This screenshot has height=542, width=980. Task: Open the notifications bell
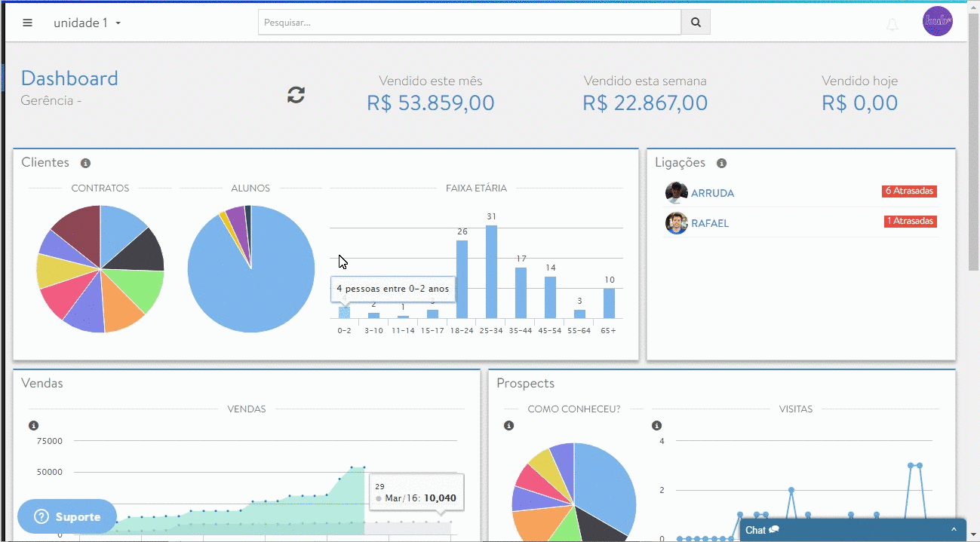coord(892,24)
